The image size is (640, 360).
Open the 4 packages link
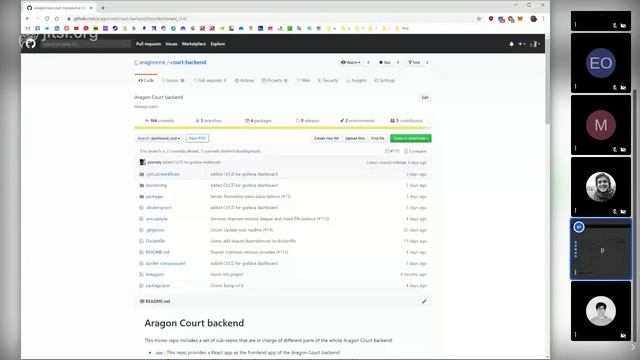[258, 121]
